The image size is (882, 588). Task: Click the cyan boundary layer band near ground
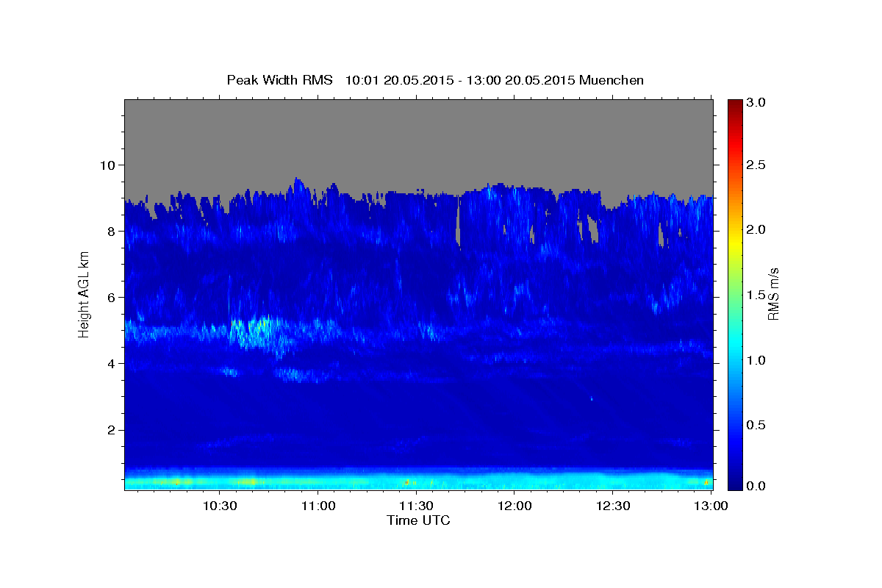(x=418, y=480)
